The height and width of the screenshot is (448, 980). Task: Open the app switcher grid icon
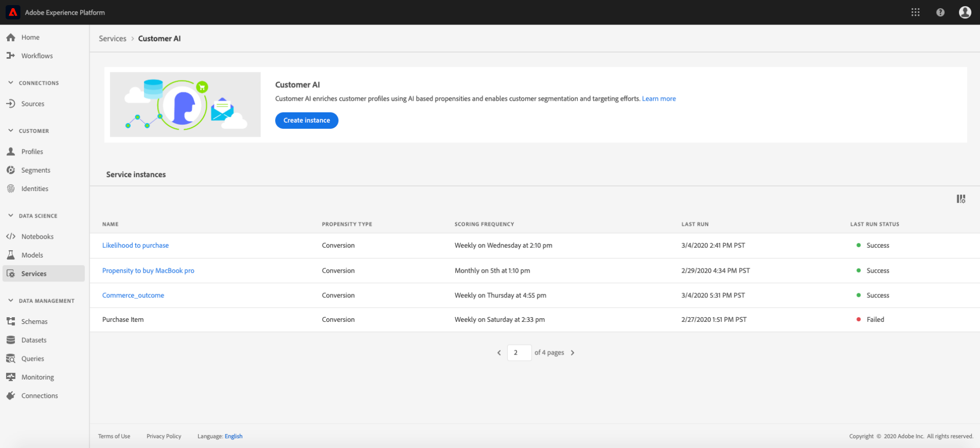(x=915, y=12)
